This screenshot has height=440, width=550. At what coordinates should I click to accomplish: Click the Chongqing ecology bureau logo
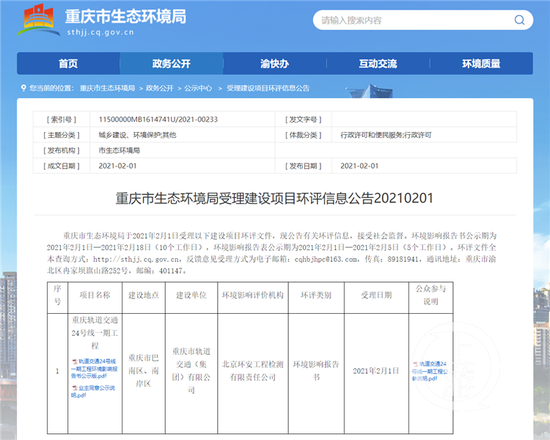point(39,20)
